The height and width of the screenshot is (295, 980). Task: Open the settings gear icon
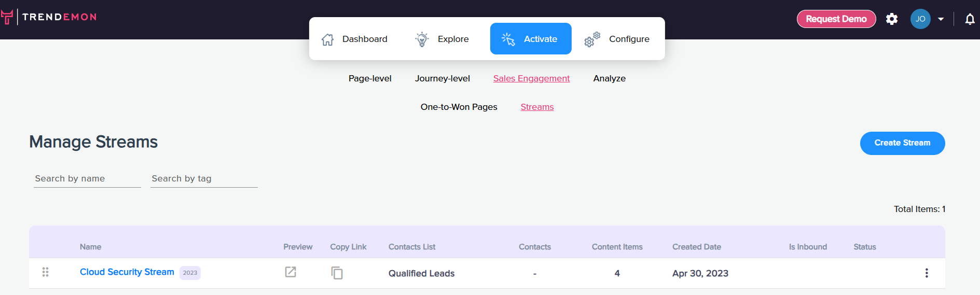coord(892,19)
